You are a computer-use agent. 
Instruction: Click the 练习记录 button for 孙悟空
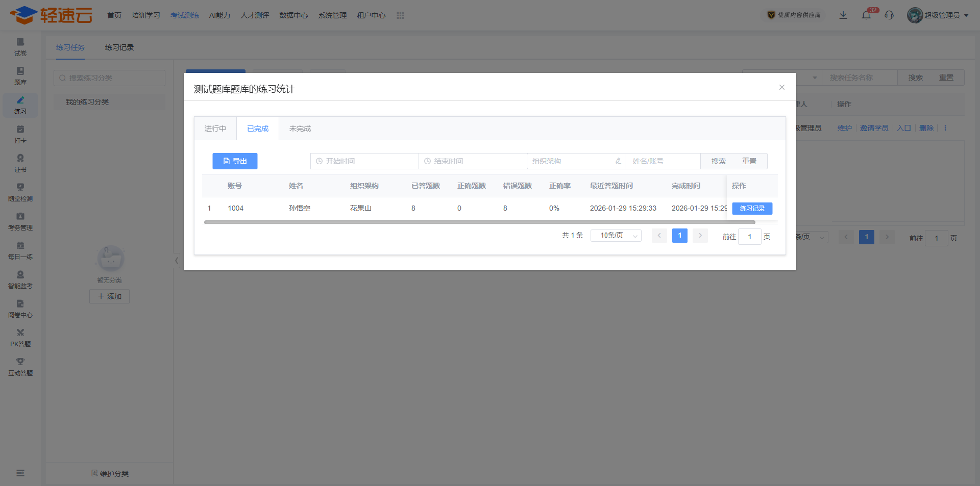pyautogui.click(x=752, y=208)
